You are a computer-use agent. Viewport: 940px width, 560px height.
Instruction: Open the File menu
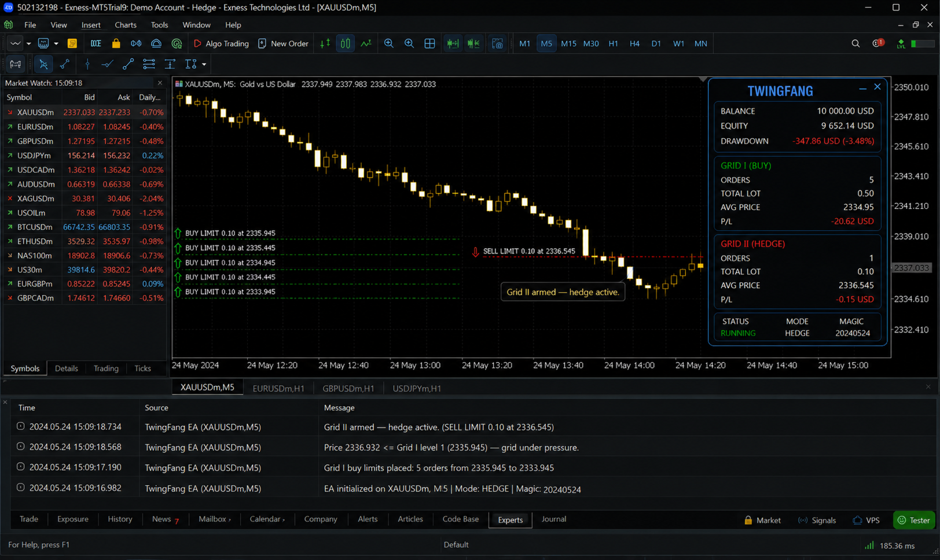[x=30, y=25]
